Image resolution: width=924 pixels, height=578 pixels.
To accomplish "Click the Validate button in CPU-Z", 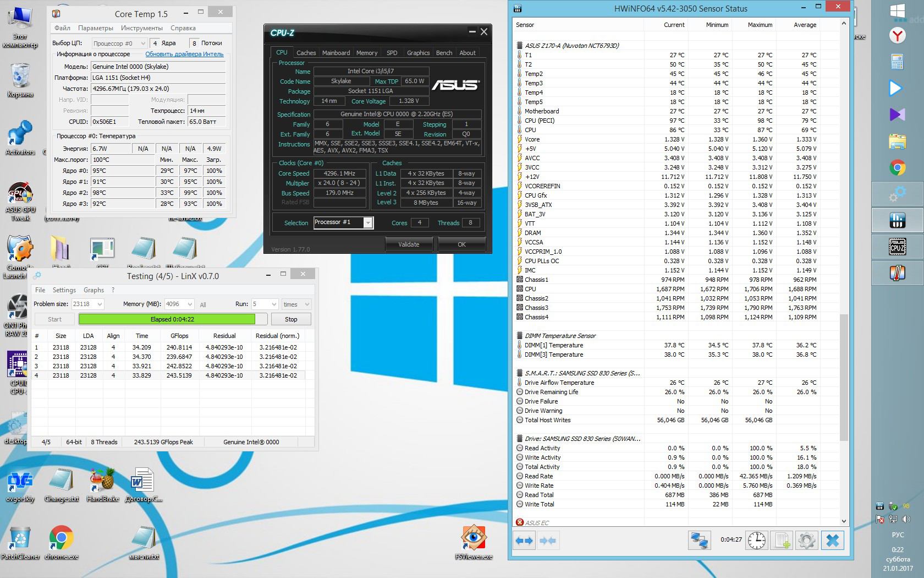I will (409, 244).
